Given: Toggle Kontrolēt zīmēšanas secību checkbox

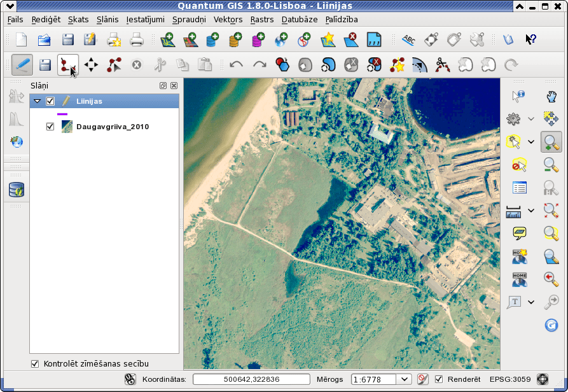Looking at the screenshot, I should coord(35,364).
